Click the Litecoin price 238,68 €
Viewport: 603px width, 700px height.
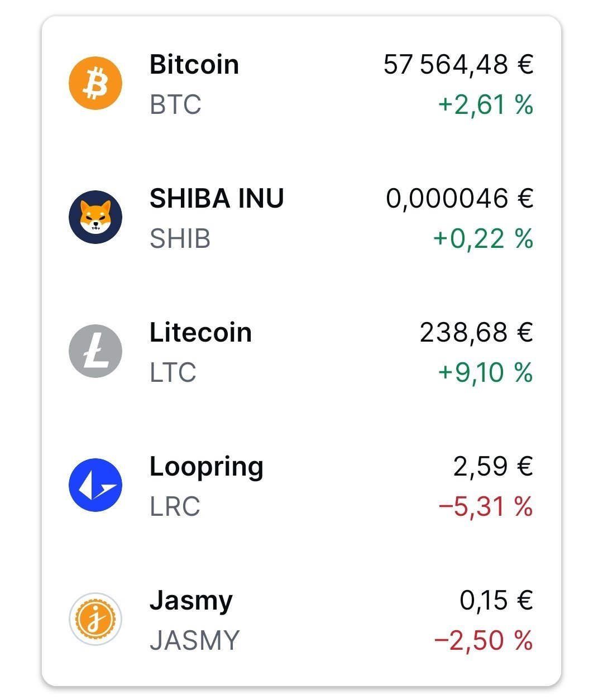pyautogui.click(x=476, y=333)
